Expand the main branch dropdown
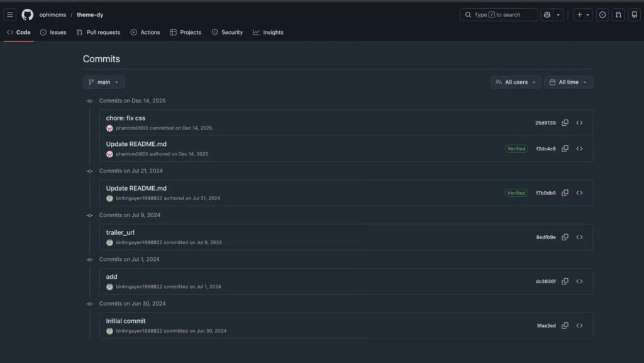This screenshot has height=363, width=644. pyautogui.click(x=104, y=82)
